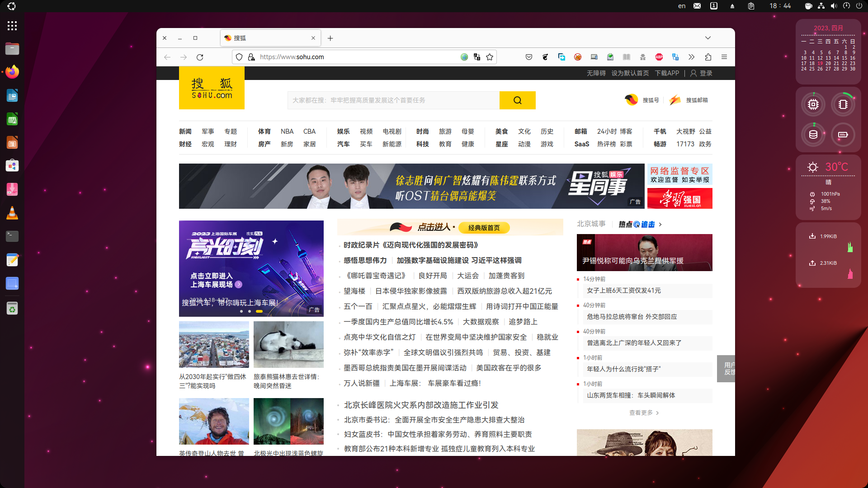Open the Firefox application menu
868x488 pixels.
pos(724,57)
